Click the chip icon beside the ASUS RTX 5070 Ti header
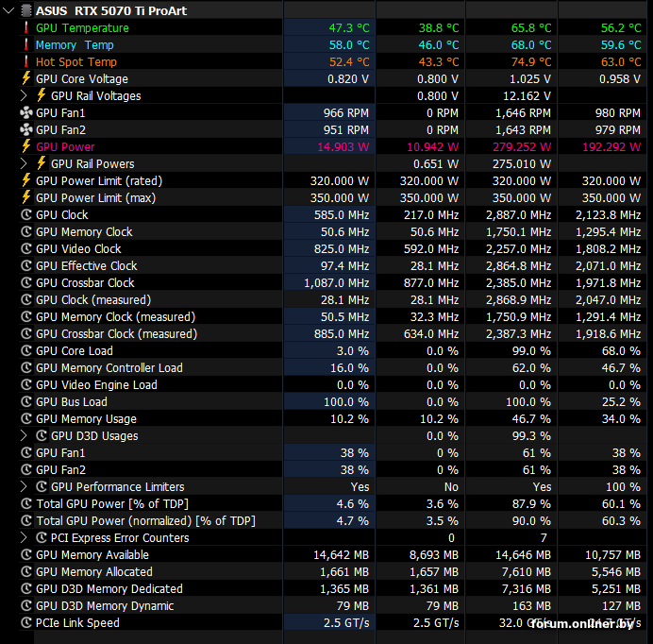Screen dimensions: 653x644 click(x=26, y=10)
